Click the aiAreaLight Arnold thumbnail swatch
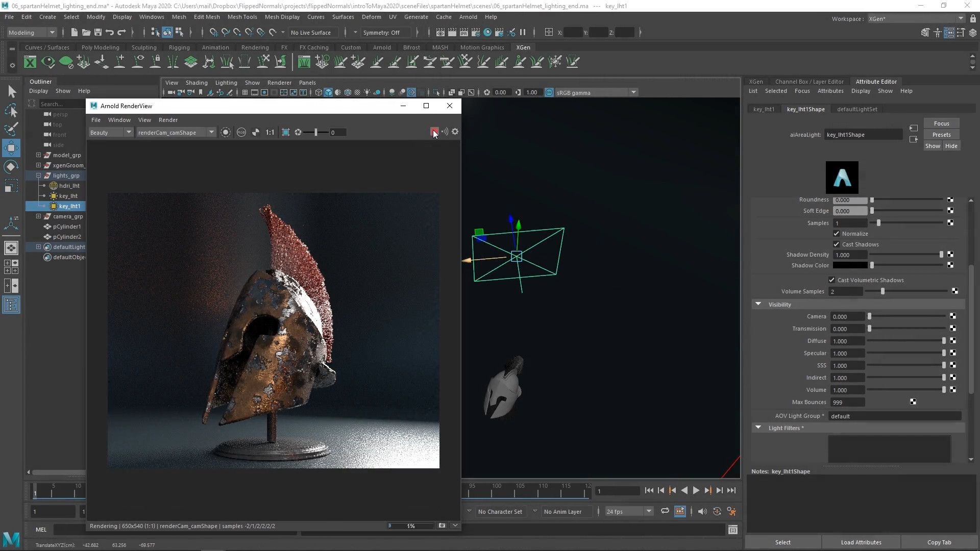Viewport: 980px width, 551px height. coord(842,178)
